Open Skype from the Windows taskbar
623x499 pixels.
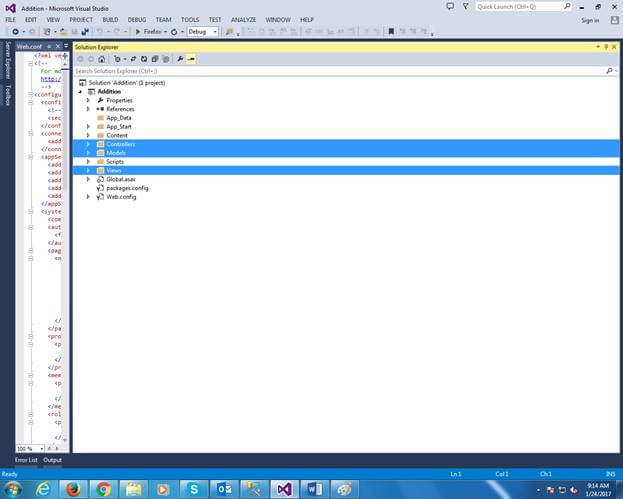(193, 489)
